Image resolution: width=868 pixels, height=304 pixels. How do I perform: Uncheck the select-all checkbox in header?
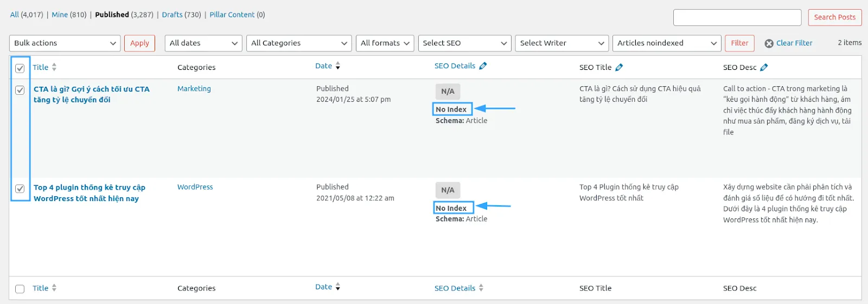[20, 68]
